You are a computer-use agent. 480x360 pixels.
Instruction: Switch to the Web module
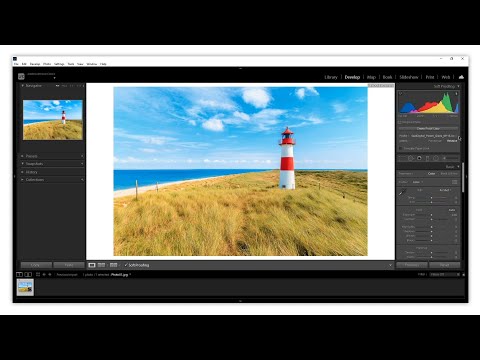click(446, 77)
